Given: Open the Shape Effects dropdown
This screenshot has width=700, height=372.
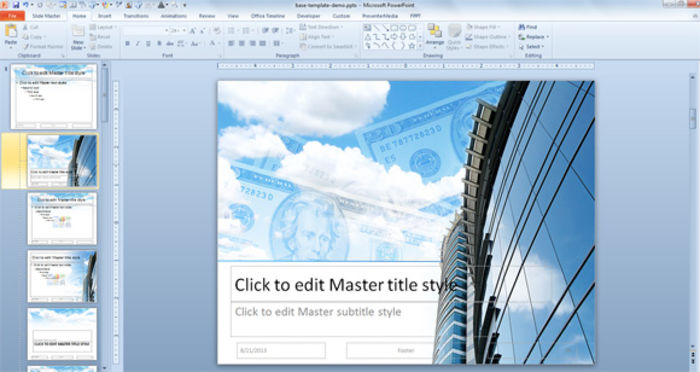Looking at the screenshot, I should click(486, 46).
